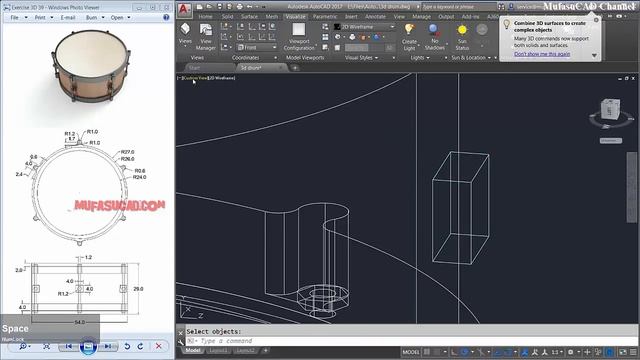The height and width of the screenshot is (360, 640).
Task: Click the help icon in Photo Viewer
Action: pos(166,18)
